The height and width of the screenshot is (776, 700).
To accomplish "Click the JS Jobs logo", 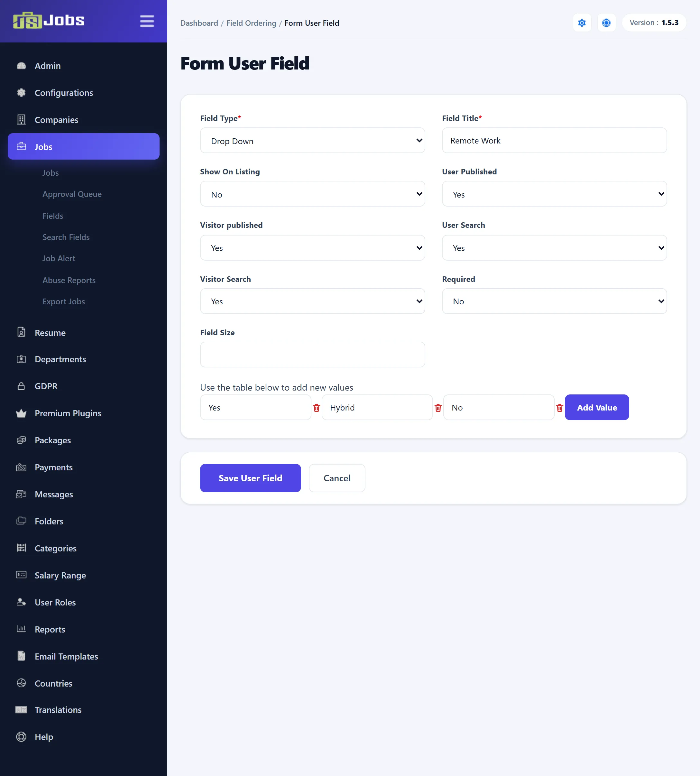I will (x=49, y=21).
